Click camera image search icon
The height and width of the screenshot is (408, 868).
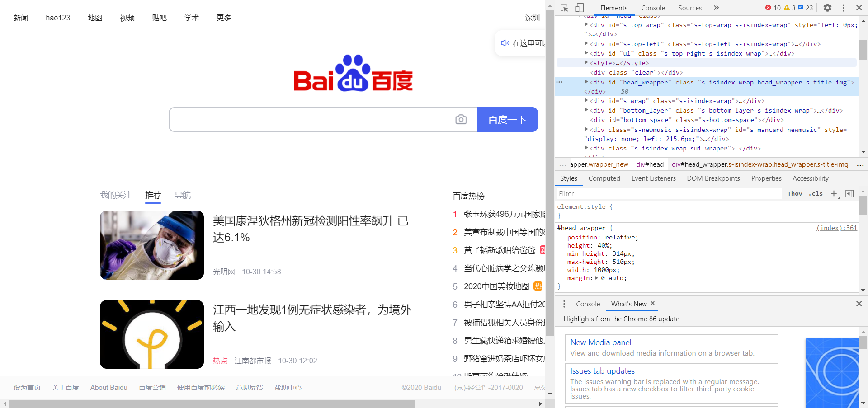(x=461, y=119)
